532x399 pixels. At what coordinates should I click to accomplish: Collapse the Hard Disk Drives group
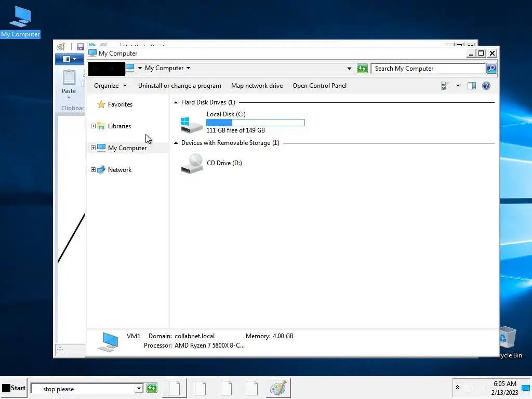tap(176, 102)
